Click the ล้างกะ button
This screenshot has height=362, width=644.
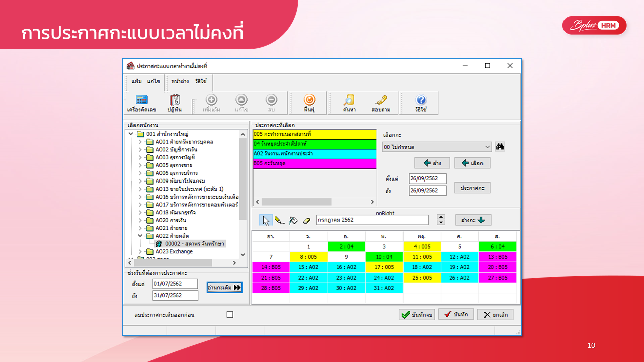(x=473, y=220)
